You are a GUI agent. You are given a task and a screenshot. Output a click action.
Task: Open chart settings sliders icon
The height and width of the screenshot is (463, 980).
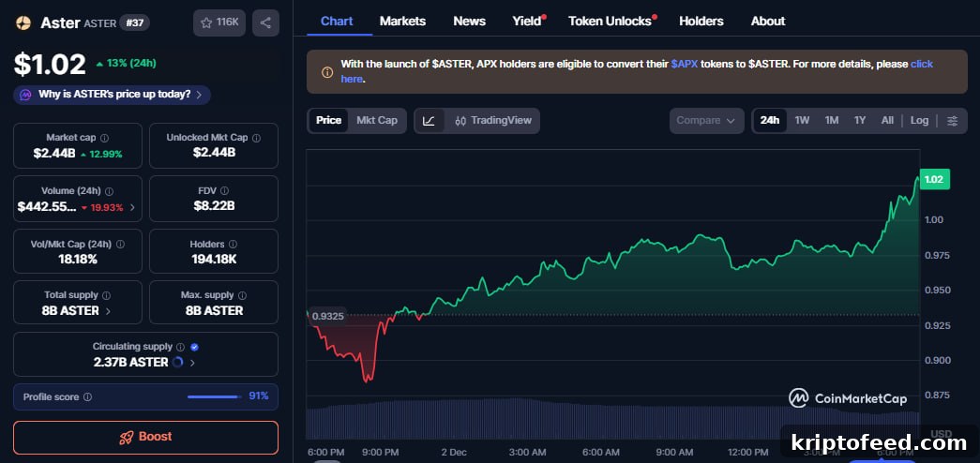coord(953,121)
